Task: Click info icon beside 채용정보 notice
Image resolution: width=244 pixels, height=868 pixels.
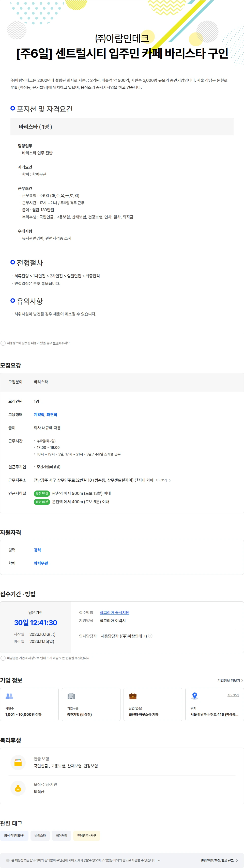Action: point(3,343)
